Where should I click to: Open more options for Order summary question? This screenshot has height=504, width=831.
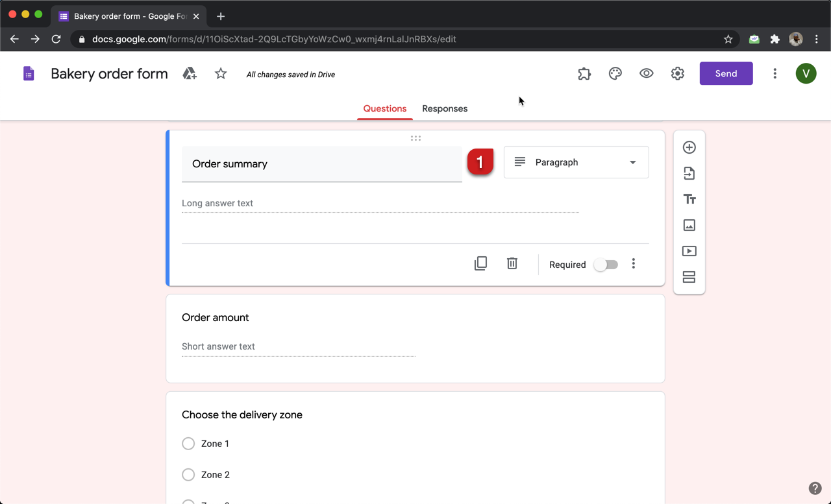[x=633, y=263]
